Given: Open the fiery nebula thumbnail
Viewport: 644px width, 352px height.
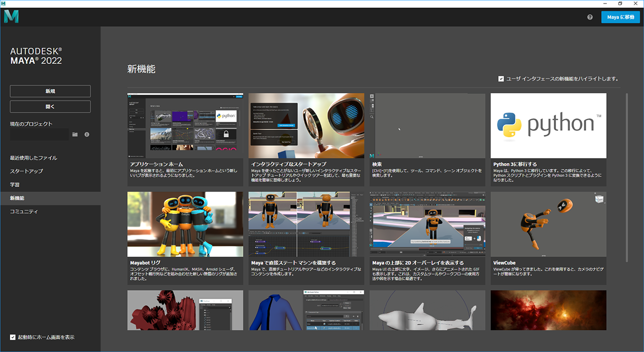Looking at the screenshot, I should [548, 310].
